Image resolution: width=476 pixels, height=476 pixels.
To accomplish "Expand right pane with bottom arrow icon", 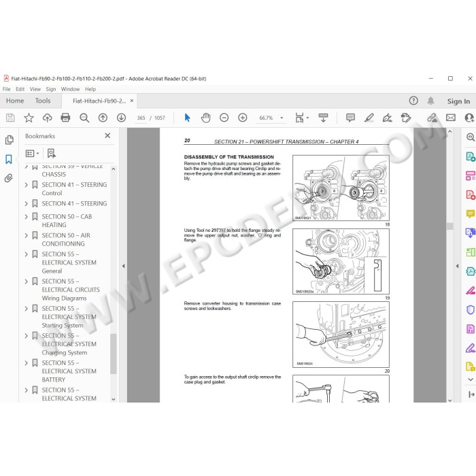I will pyautogui.click(x=471, y=394).
